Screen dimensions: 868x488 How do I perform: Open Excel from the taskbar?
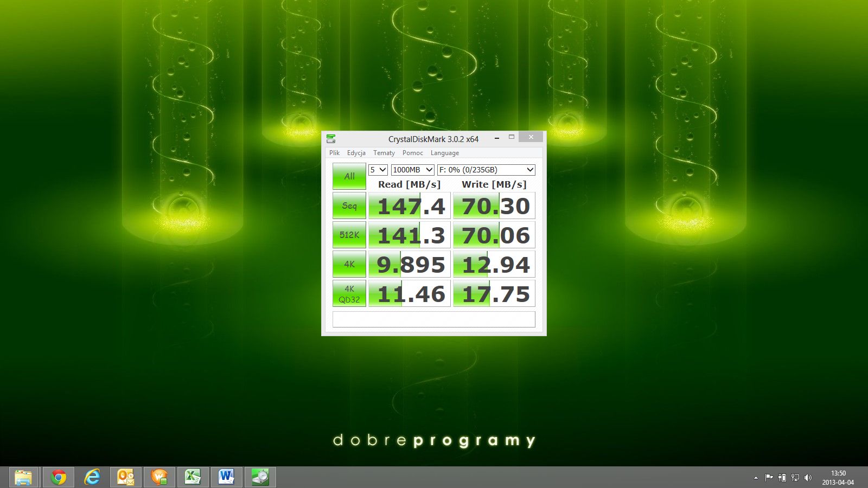[193, 477]
